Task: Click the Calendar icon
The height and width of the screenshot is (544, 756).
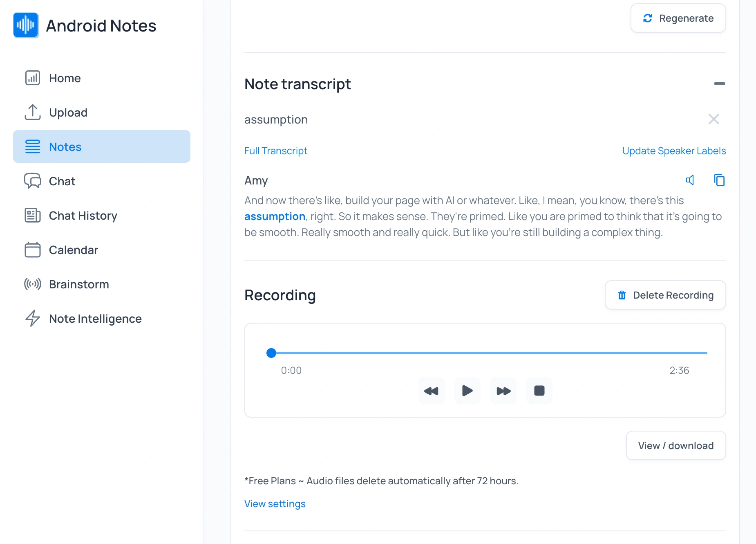Action: (x=33, y=250)
